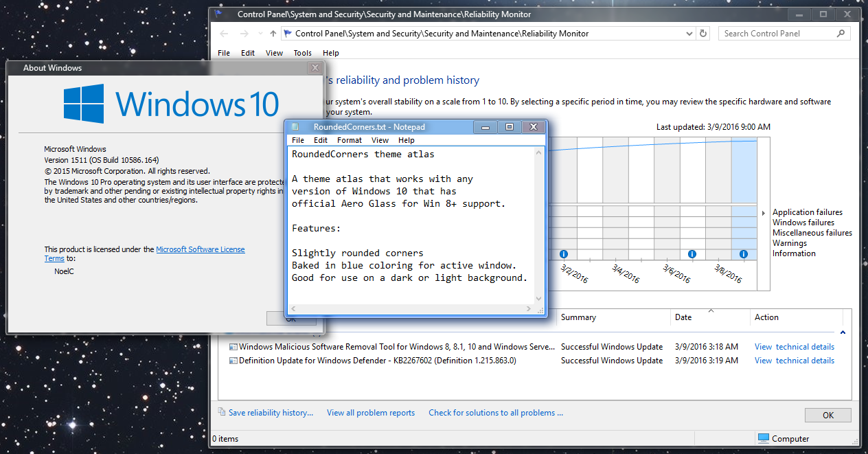Open Notepad's File menu
Image resolution: width=868 pixels, height=454 pixels.
[298, 140]
